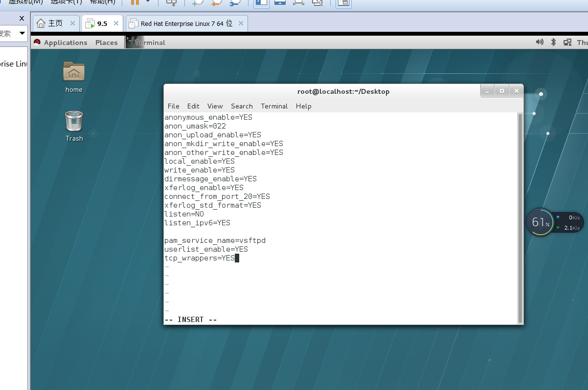Close the 9.5 virtual machine tab

pos(116,23)
